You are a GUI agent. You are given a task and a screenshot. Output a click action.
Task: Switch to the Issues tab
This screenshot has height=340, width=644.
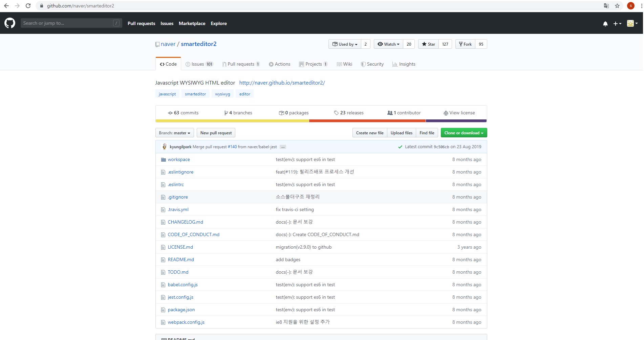click(199, 64)
